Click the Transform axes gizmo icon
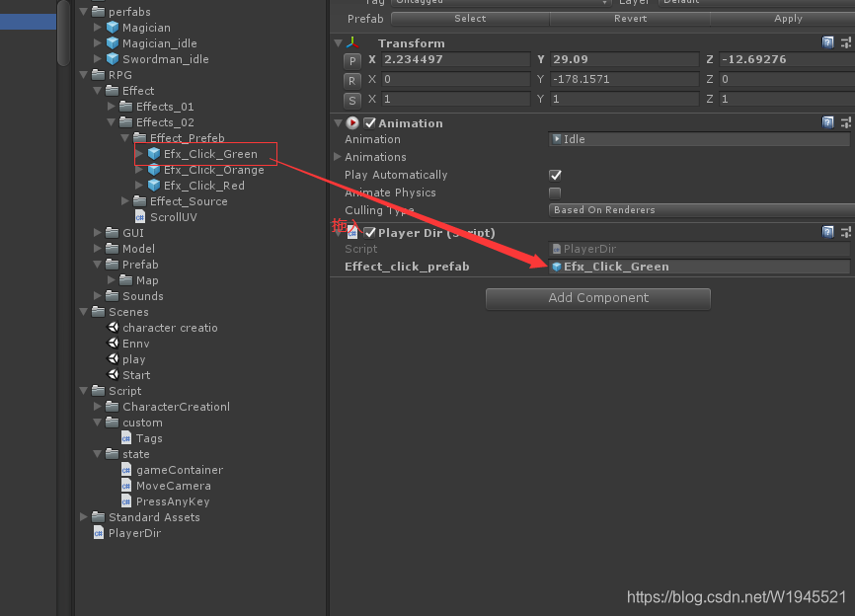The height and width of the screenshot is (616, 855). coord(352,42)
